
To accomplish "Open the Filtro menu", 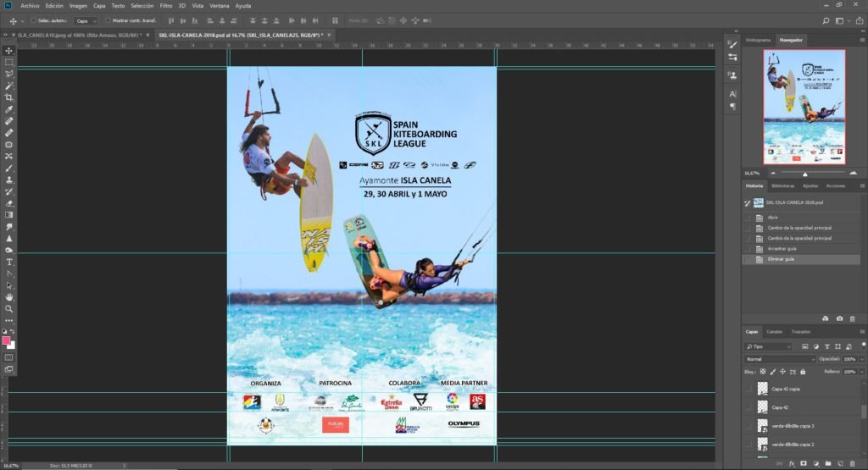I will pos(166,6).
